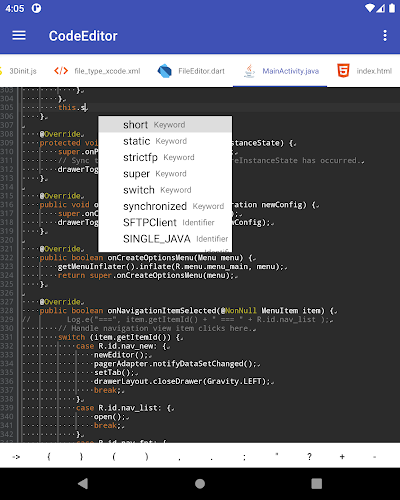400x500 pixels.
Task: Insert the question mark symbol from the shortcut bar
Action: click(x=309, y=456)
